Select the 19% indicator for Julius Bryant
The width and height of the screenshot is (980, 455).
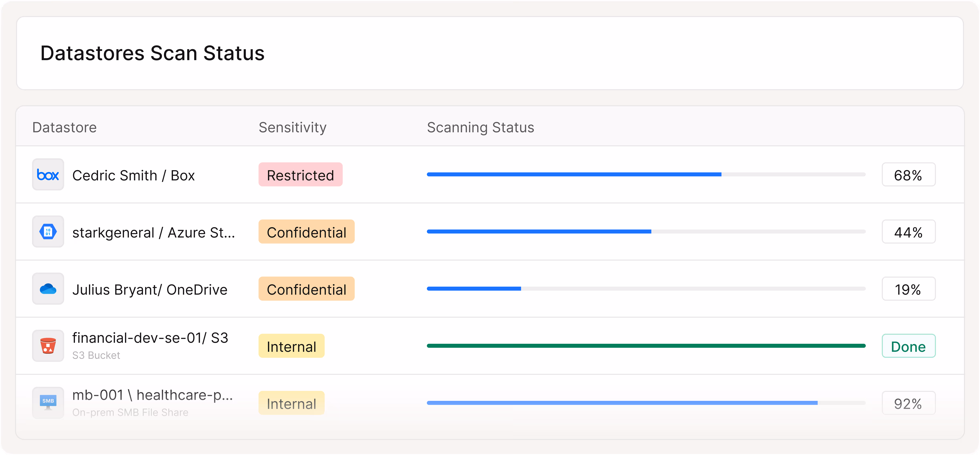[x=908, y=289]
